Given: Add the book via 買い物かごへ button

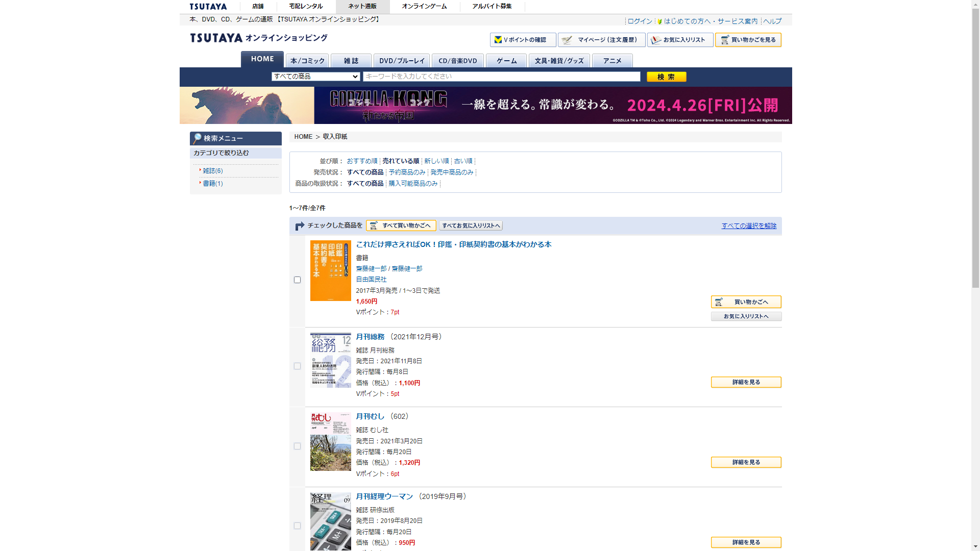Looking at the screenshot, I should [746, 302].
